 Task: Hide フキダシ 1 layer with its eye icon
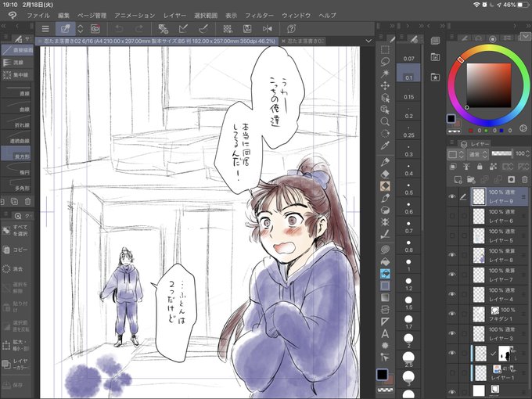pyautogui.click(x=452, y=314)
